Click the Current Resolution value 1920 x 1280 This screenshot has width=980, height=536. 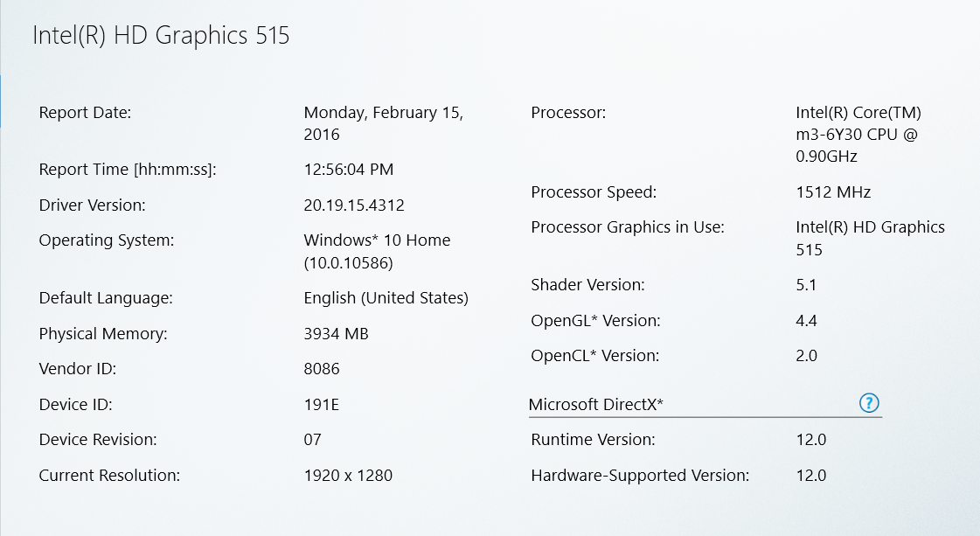pos(348,476)
